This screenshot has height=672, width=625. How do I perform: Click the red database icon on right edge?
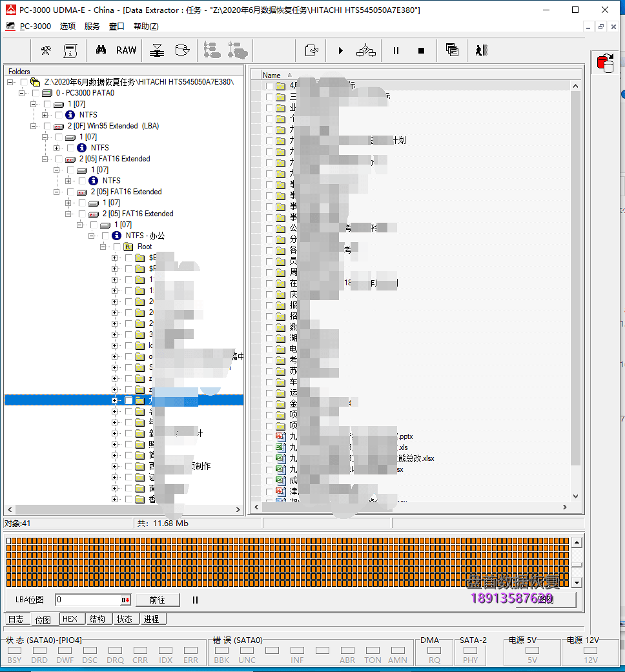click(x=605, y=63)
